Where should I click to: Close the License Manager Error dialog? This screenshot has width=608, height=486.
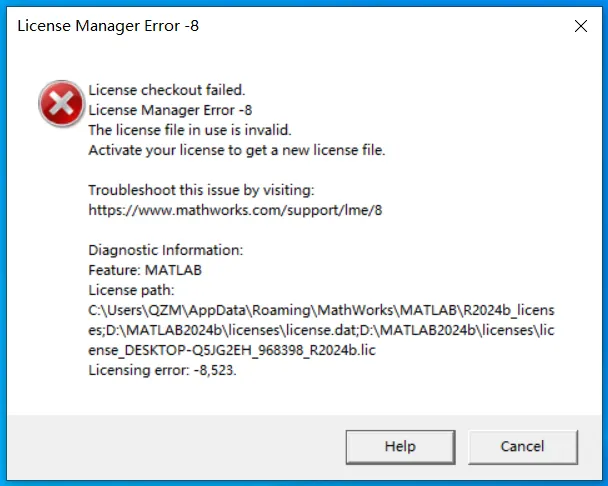click(581, 26)
